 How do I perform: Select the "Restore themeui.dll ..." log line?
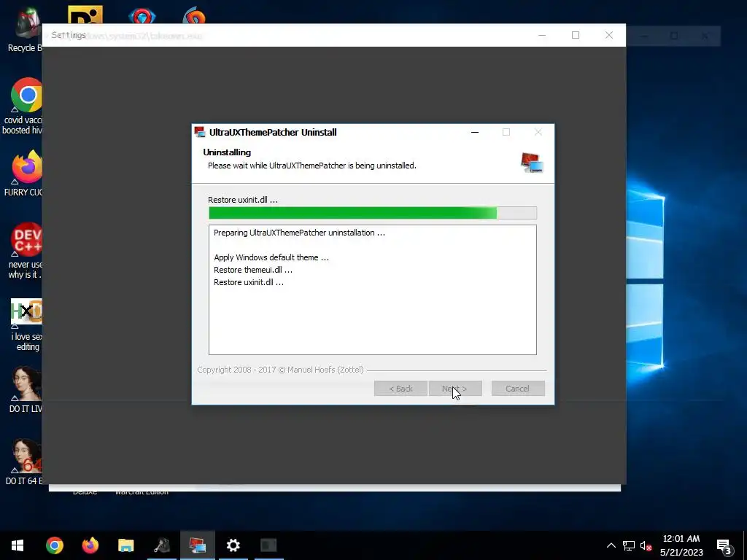[x=253, y=270]
